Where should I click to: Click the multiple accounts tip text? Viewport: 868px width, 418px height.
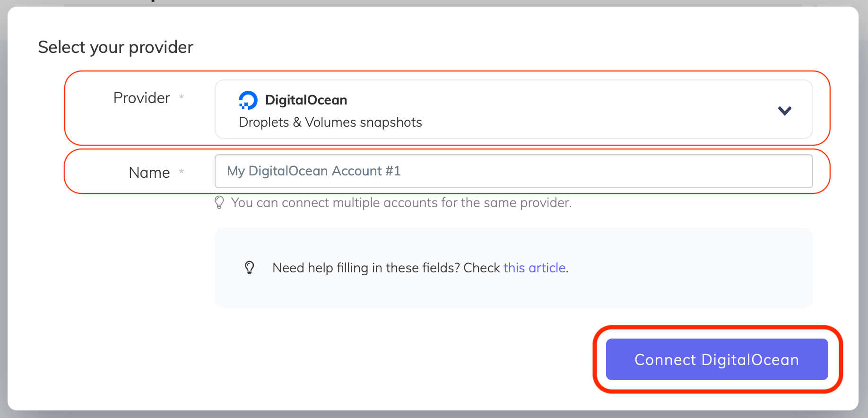[401, 202]
